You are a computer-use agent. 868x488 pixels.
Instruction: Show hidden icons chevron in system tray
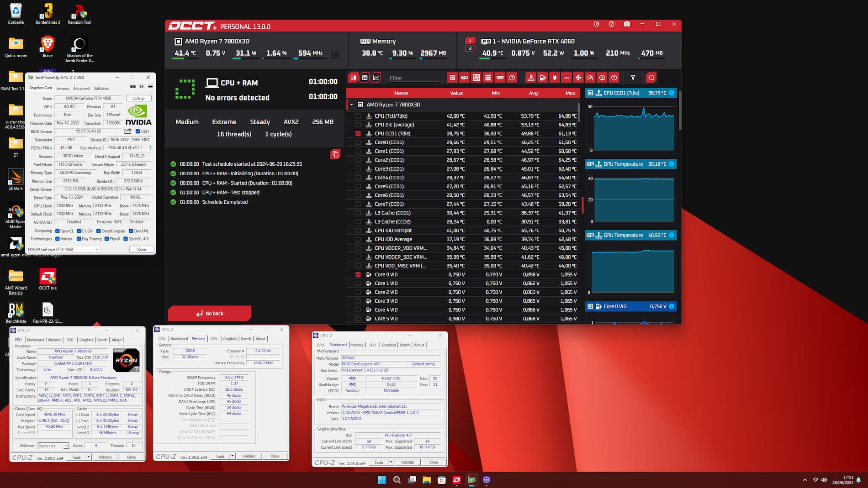coord(804,480)
